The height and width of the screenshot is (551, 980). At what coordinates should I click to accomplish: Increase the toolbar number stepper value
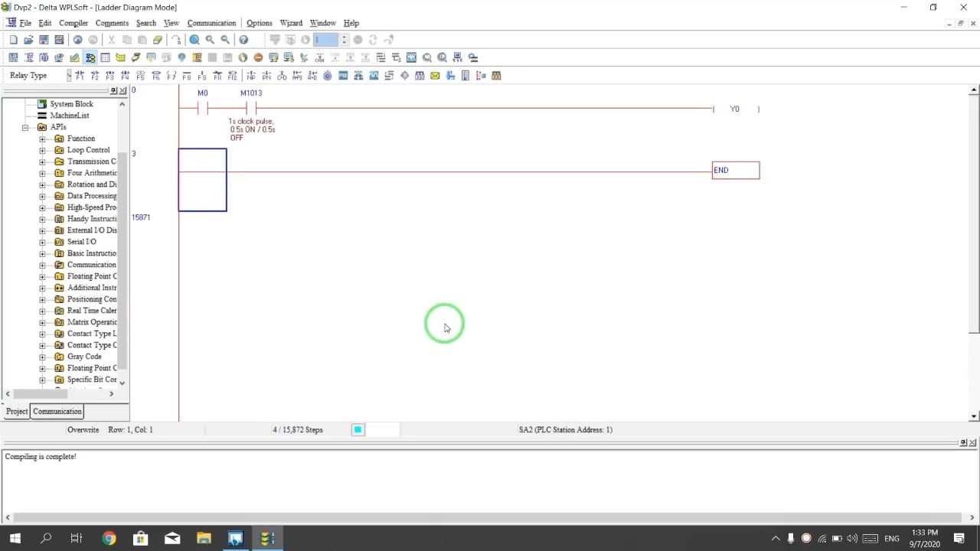coord(344,37)
